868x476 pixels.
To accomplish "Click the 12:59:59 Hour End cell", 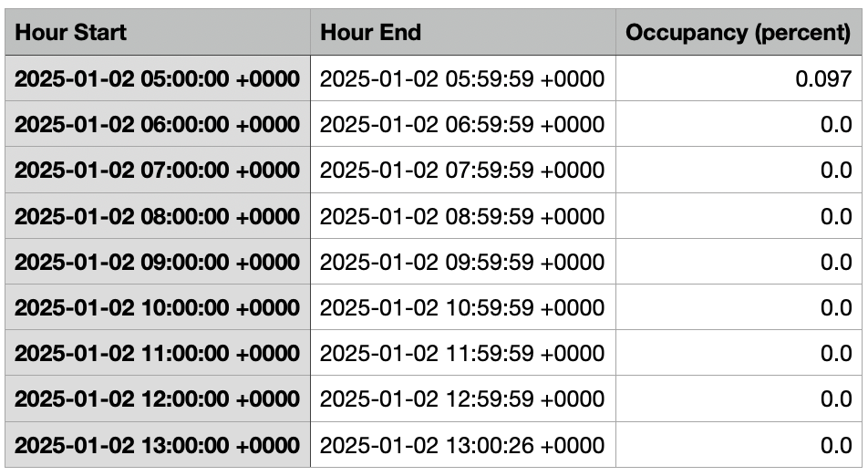I will pos(461,398).
